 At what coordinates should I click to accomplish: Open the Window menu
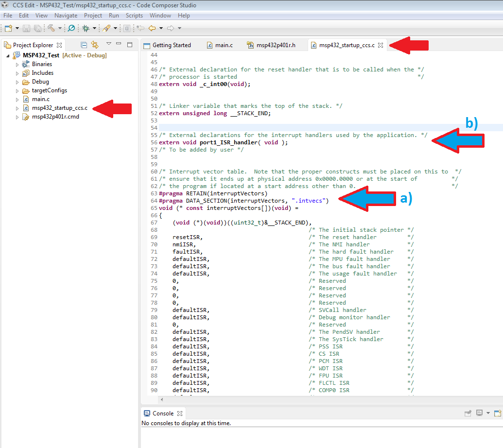pos(160,16)
